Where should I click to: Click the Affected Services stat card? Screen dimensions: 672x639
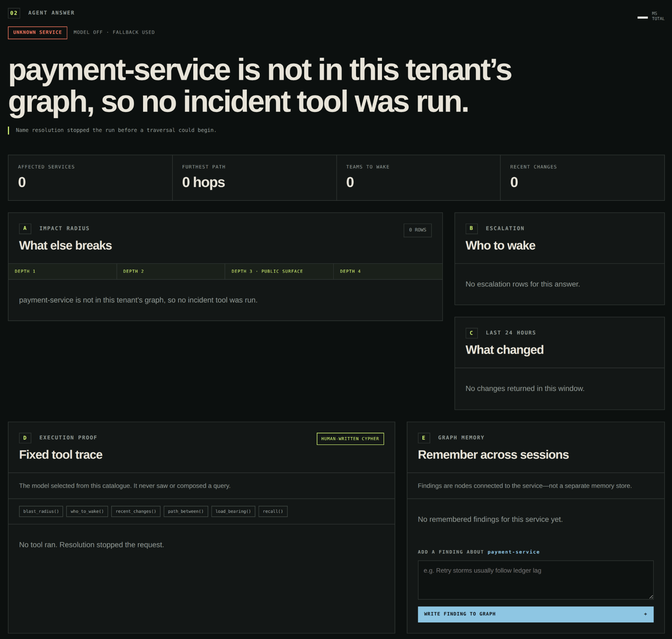[x=90, y=178]
